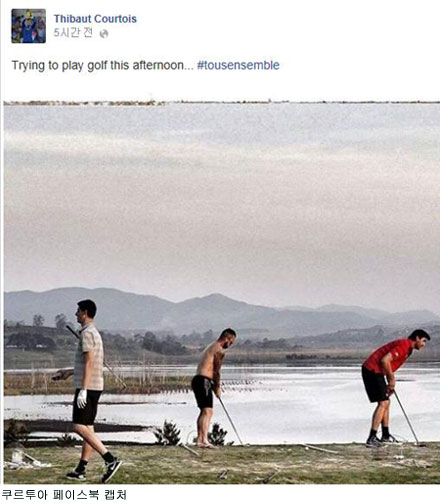The image size is (440, 504).
Task: Click the Thibaut Courtois name link
Action: (95, 19)
